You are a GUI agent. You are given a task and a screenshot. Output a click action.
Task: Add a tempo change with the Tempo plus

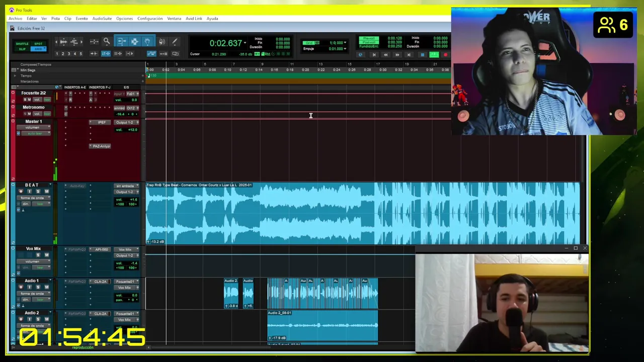tap(142, 76)
